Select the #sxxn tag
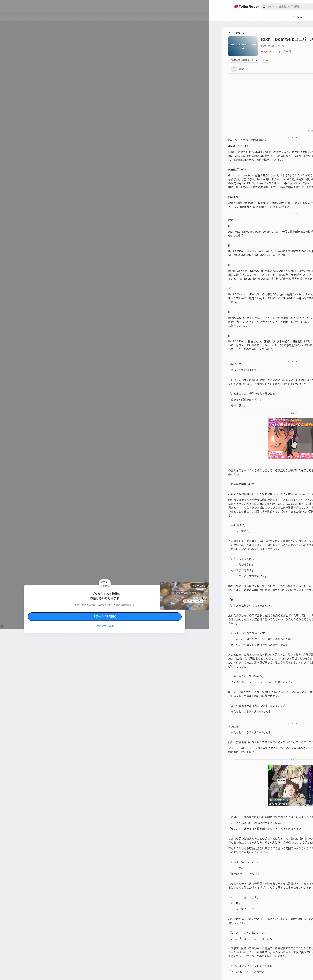Image resolution: width=313 pixels, height=980 pixels. [266, 60]
